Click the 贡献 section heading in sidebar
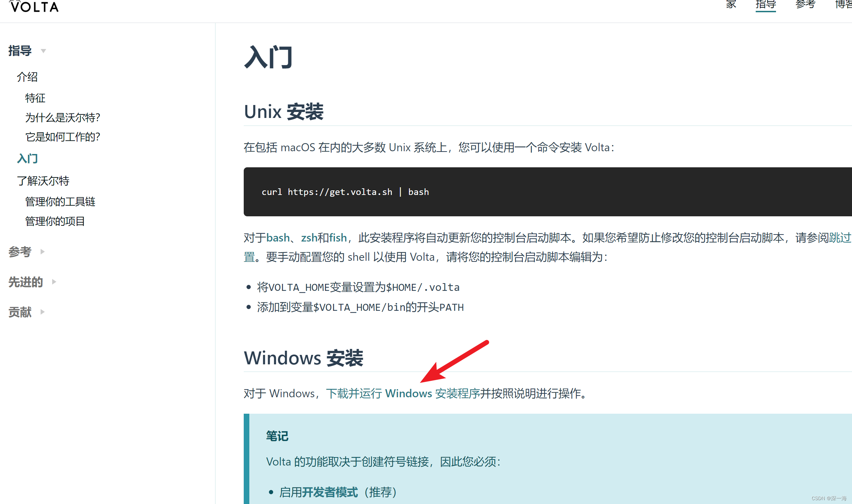852x504 pixels. 20,312
